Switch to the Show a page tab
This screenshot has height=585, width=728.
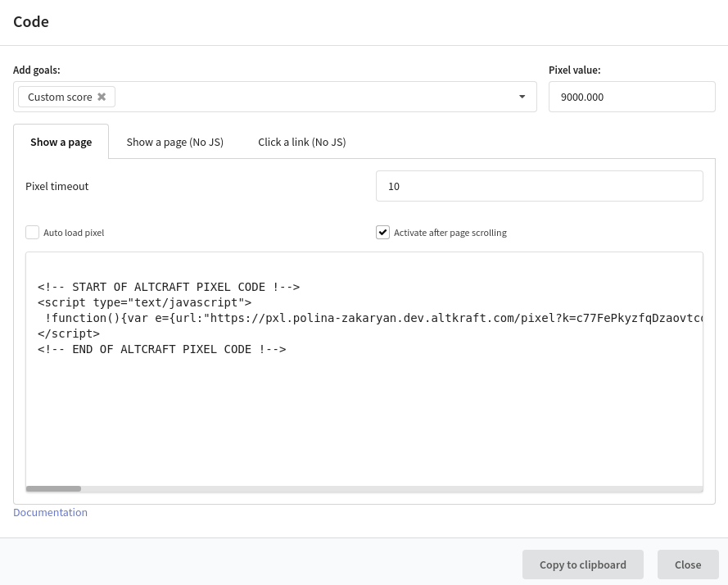tap(61, 142)
